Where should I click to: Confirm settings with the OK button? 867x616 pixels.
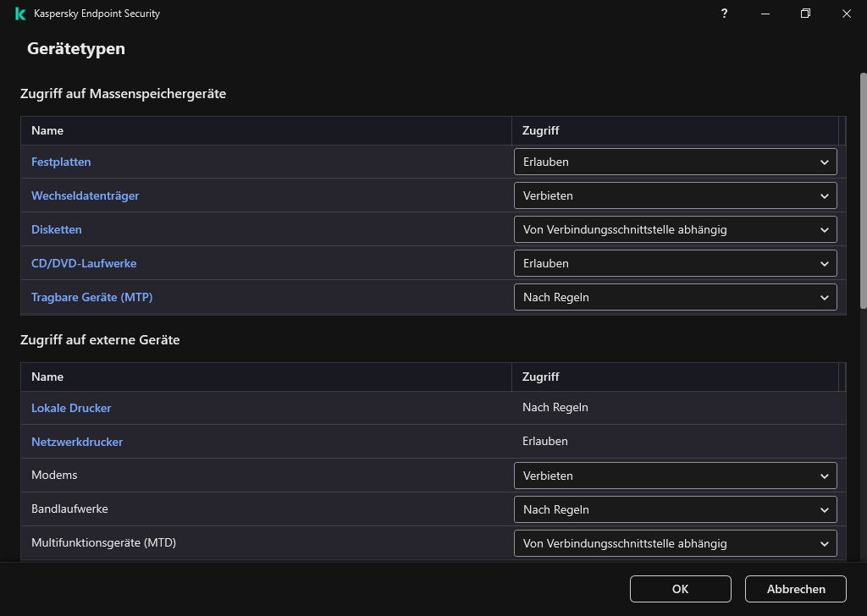[x=680, y=589]
